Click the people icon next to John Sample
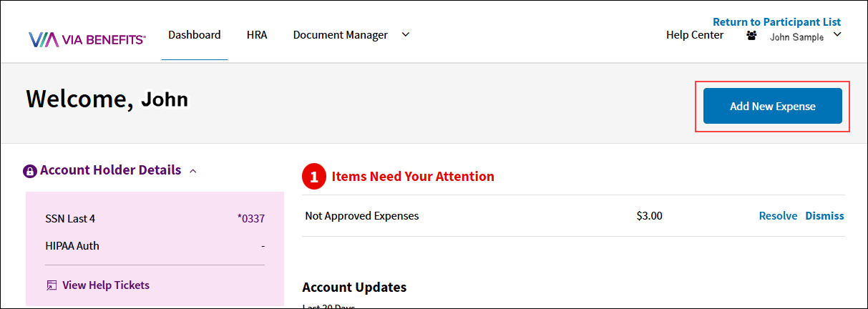 (x=751, y=36)
